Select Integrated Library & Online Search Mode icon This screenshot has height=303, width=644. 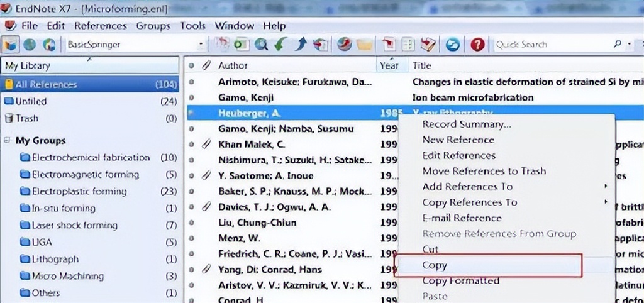(x=49, y=45)
